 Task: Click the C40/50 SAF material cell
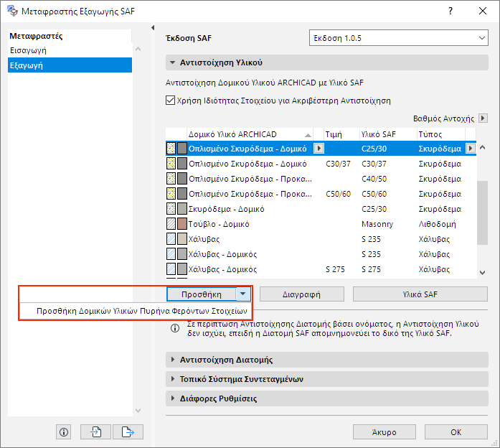pos(374,178)
